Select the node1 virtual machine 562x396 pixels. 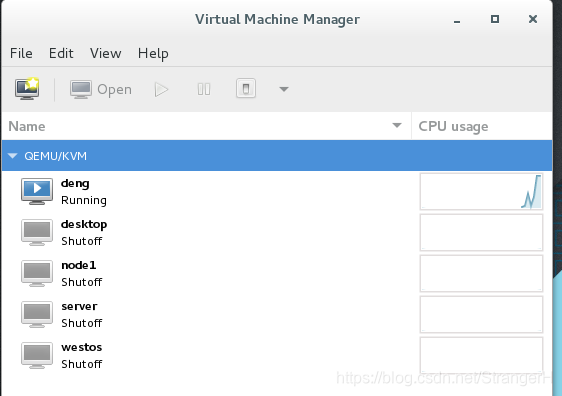click(x=277, y=273)
